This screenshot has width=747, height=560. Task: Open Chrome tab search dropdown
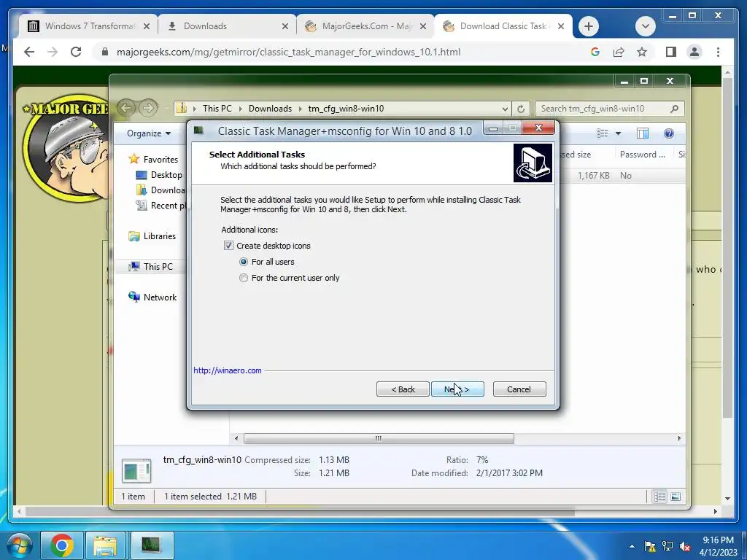646,26
